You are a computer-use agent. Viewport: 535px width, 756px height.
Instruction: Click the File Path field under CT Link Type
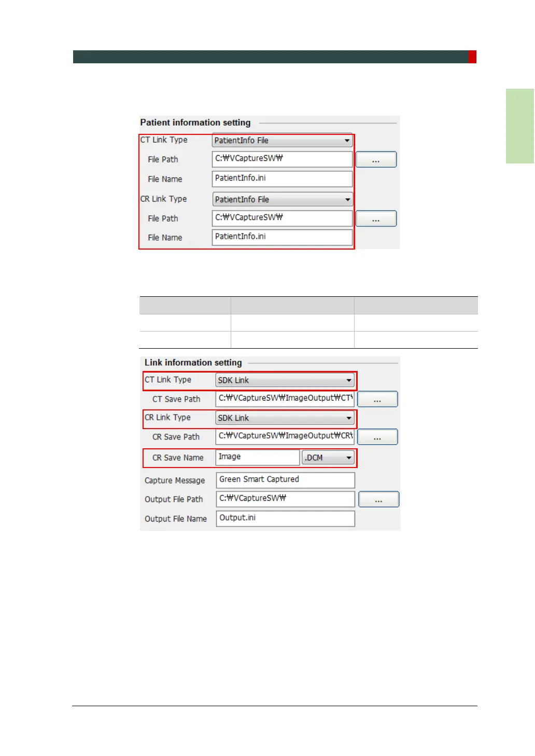click(283, 159)
